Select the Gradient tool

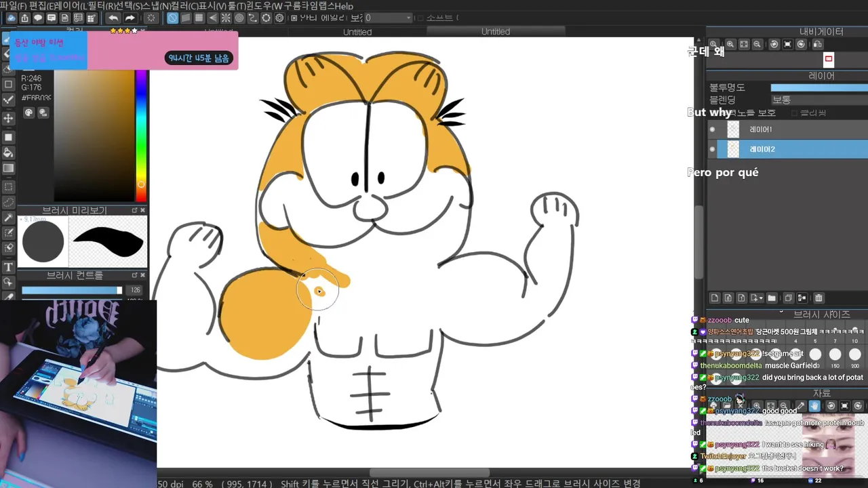(x=8, y=168)
